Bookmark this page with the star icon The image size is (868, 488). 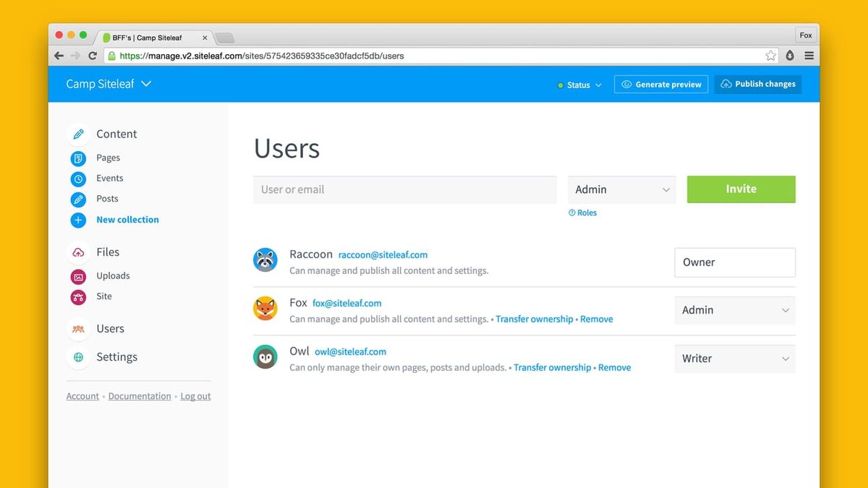(771, 56)
